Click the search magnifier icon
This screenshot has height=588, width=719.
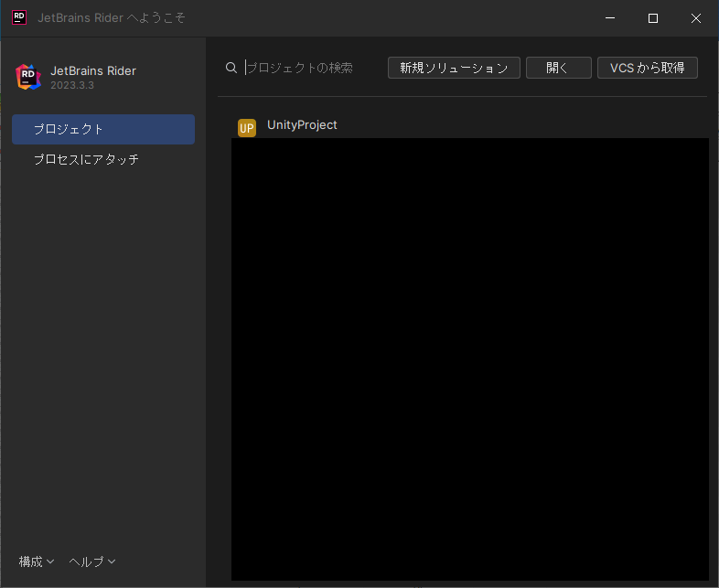tap(231, 68)
